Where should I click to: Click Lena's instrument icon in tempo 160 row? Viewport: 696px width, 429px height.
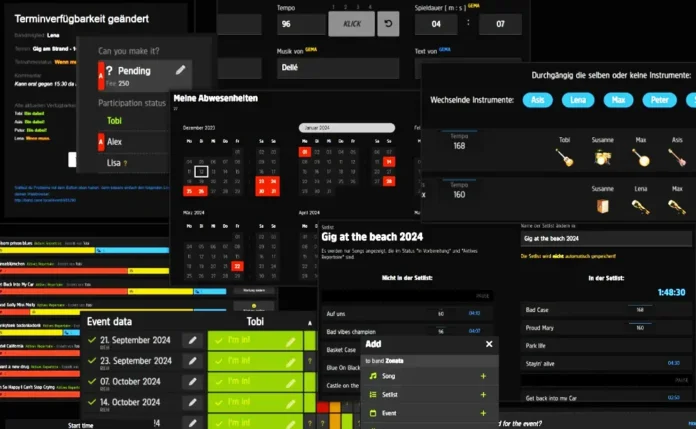[641, 207]
